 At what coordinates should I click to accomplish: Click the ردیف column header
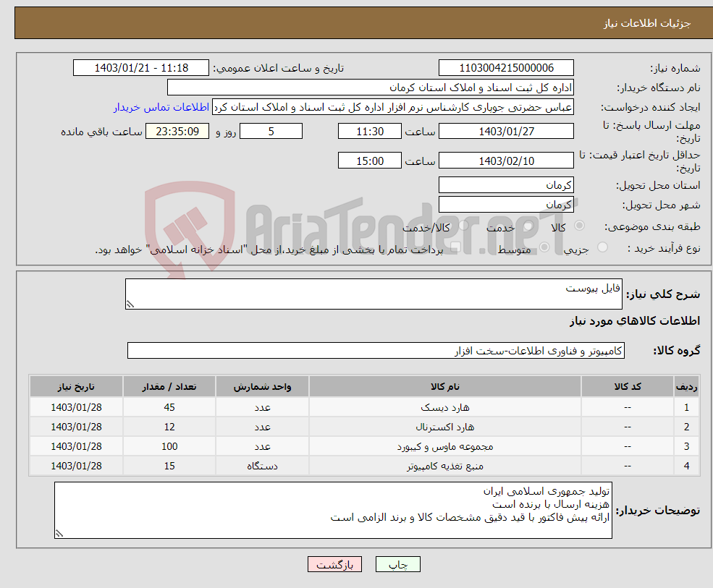[686, 387]
